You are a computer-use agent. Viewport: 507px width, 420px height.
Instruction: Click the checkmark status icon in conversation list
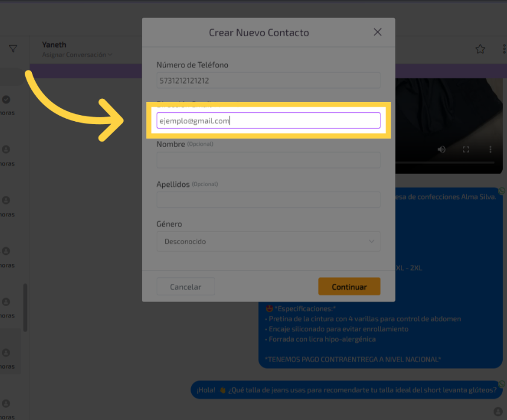[6, 99]
